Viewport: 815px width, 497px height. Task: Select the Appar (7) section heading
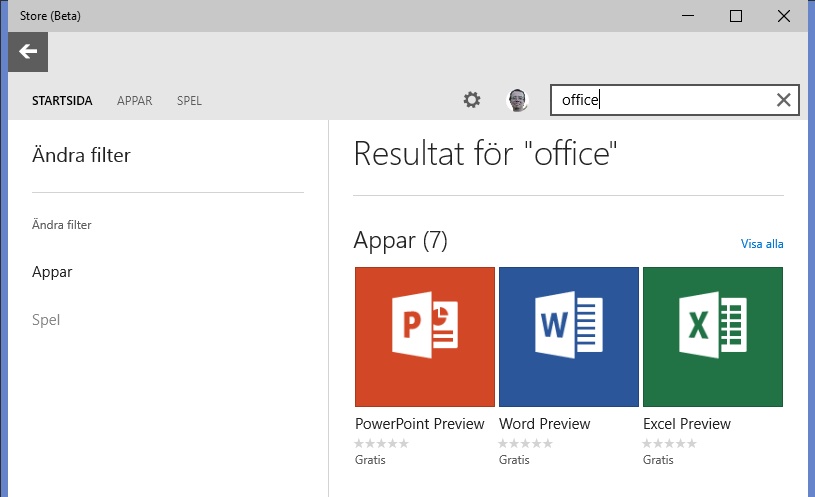point(400,241)
